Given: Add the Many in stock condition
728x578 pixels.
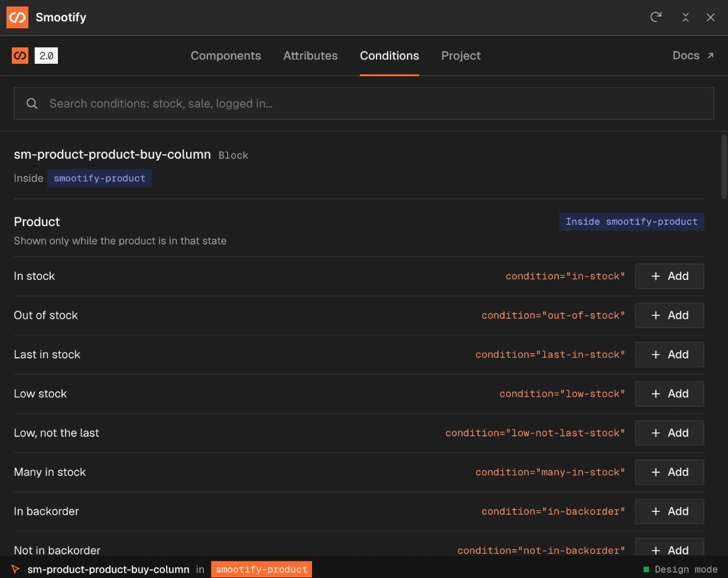Looking at the screenshot, I should tap(669, 472).
